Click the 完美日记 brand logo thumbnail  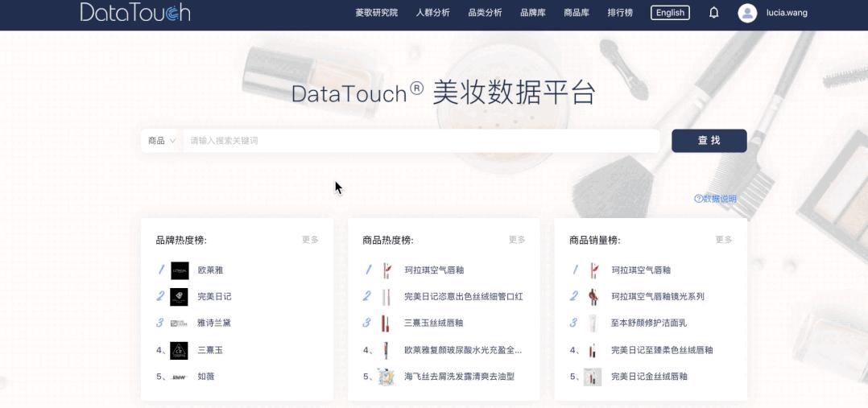180,297
